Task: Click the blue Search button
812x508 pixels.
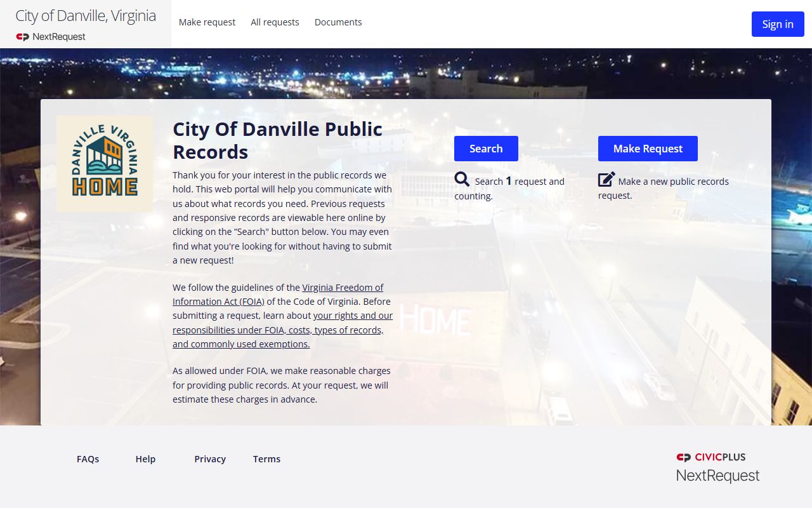Action: click(486, 149)
